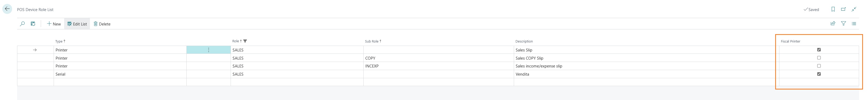Check Fiscal Printer for Sales income/expense slip
This screenshot has height=100, width=868.
tap(819, 66)
